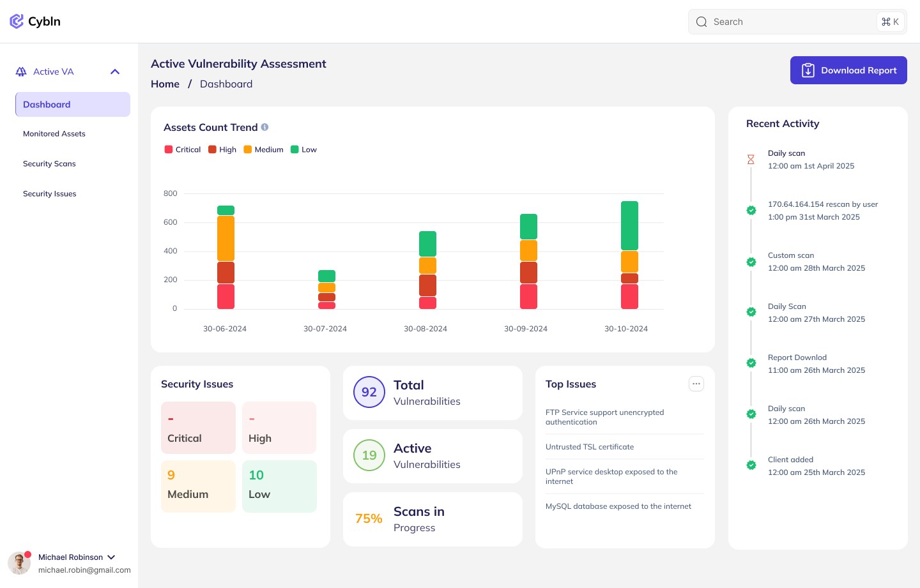Toggle the Critical series in the chart legend
920x588 pixels.
(x=183, y=149)
